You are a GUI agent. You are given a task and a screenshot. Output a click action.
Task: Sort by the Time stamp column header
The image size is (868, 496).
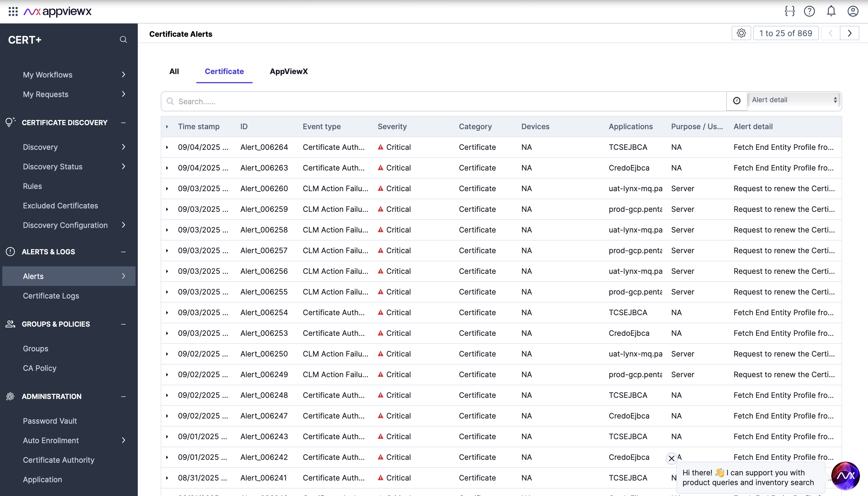199,126
